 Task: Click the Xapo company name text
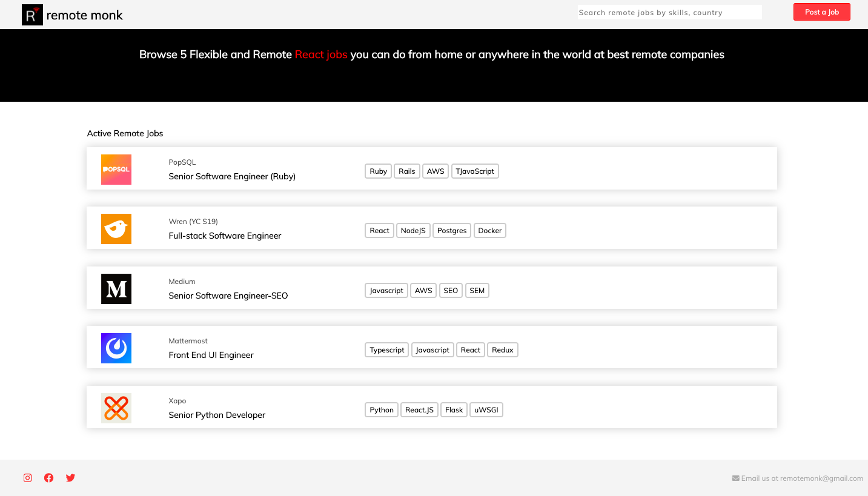pos(177,401)
